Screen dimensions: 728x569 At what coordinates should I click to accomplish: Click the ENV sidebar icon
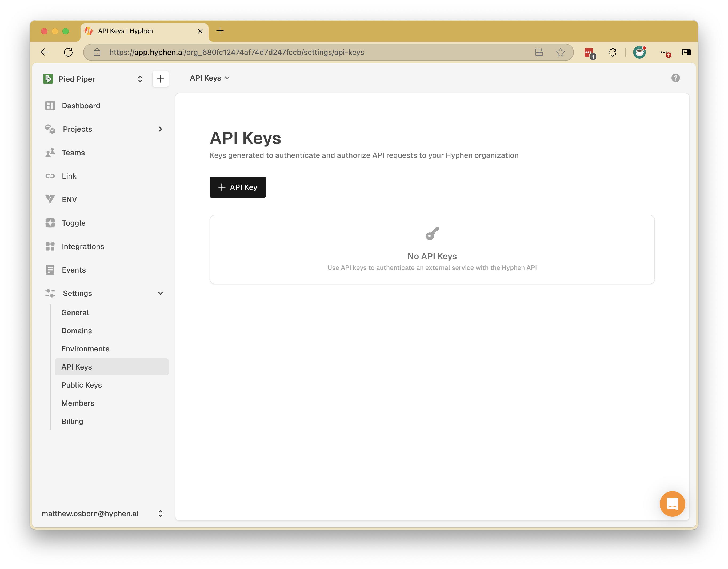point(50,199)
